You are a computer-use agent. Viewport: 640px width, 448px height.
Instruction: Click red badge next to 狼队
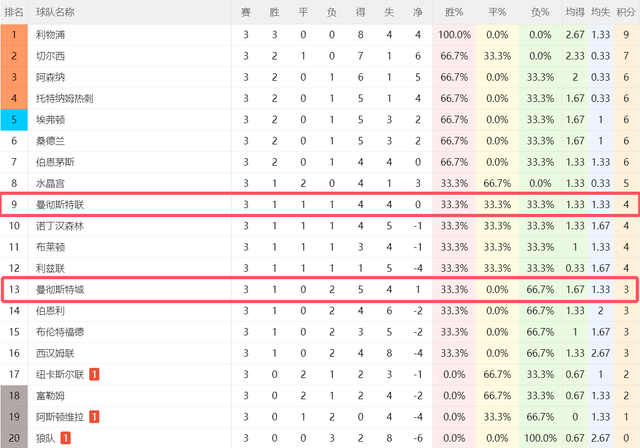[65, 437]
